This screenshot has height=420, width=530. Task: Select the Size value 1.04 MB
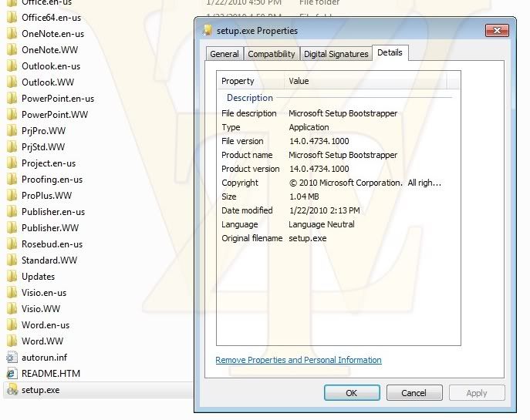point(304,197)
